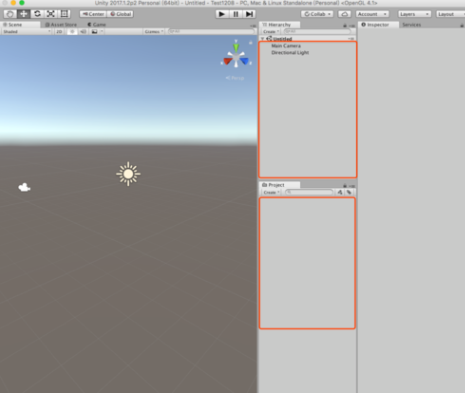Click the scene orientation gizmo
This screenshot has height=393, width=465.
coord(236,57)
